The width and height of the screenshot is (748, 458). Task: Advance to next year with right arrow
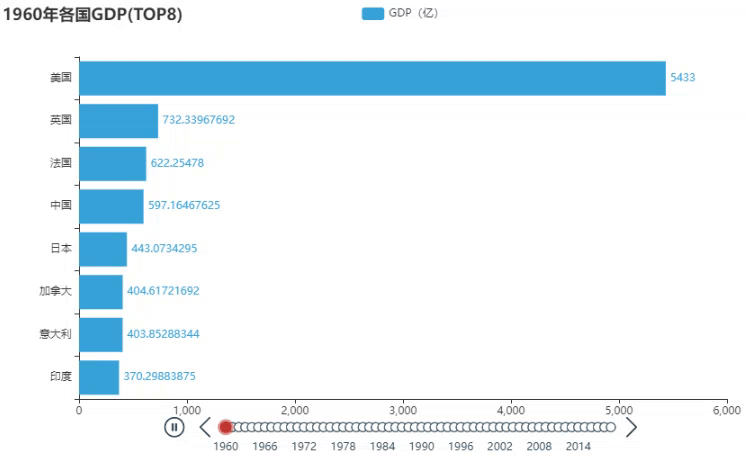point(631,427)
